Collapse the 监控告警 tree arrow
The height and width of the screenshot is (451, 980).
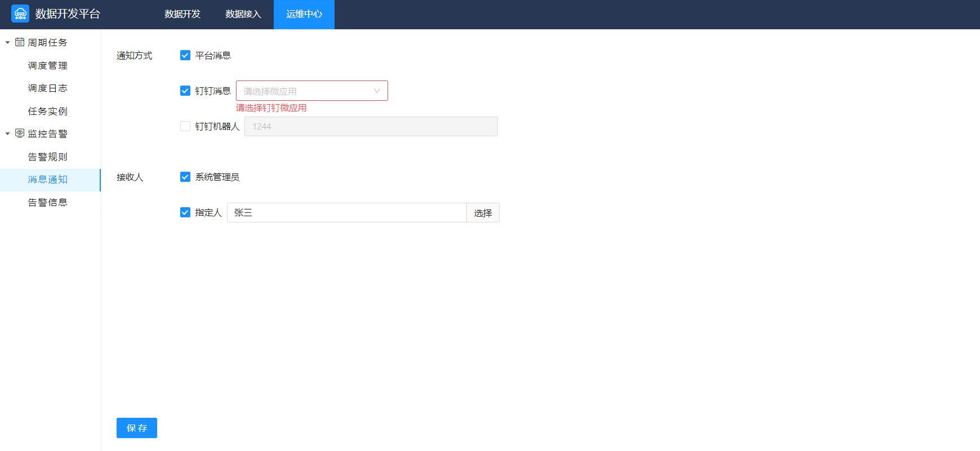click(7, 133)
